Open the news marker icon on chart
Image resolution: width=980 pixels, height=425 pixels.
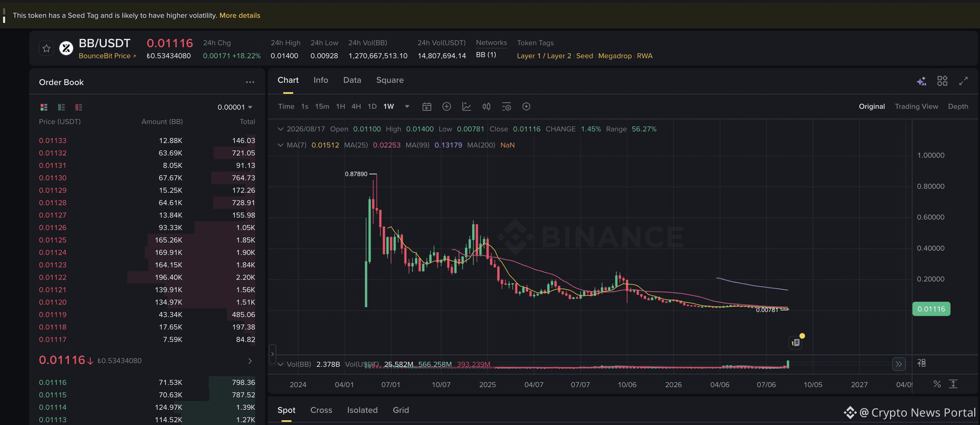(x=795, y=342)
